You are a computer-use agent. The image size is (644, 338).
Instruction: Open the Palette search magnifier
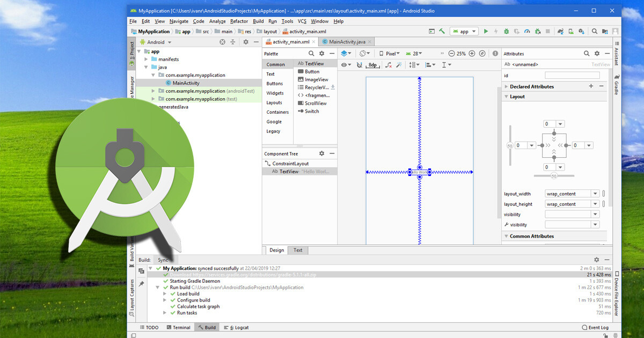(311, 54)
